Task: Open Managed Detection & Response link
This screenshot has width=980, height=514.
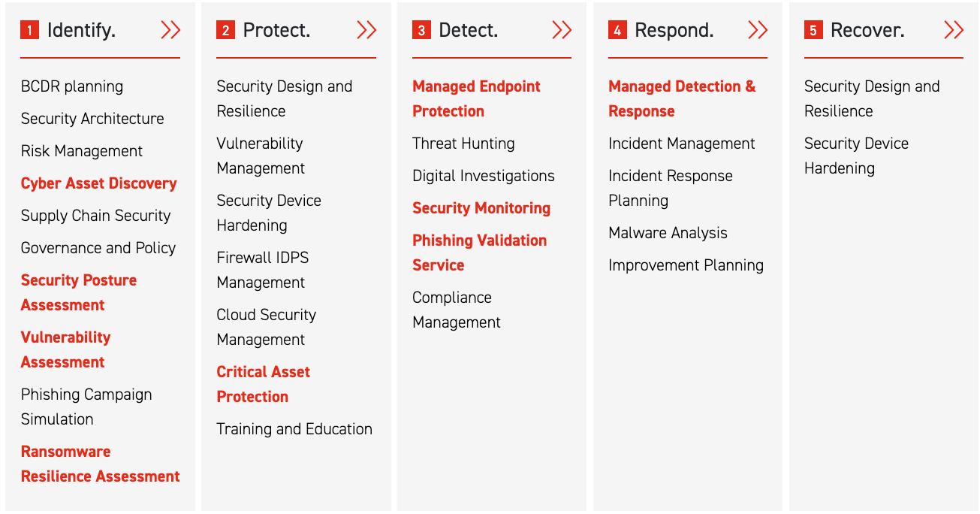Action: [682, 98]
